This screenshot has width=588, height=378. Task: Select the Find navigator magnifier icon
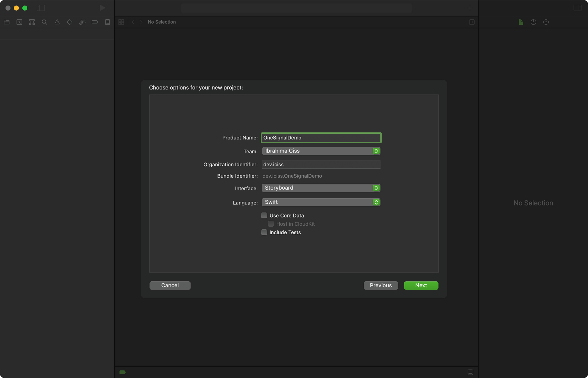(x=44, y=22)
